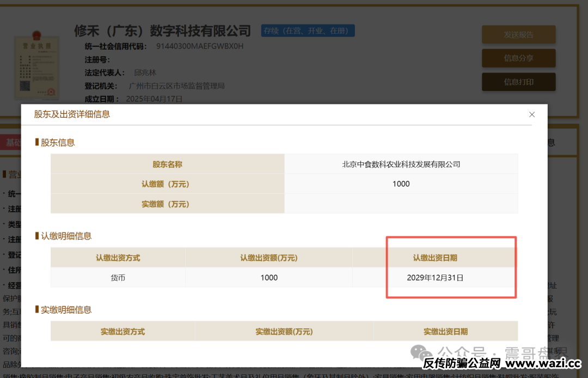Select the 认缴出资方式 column header

point(118,258)
